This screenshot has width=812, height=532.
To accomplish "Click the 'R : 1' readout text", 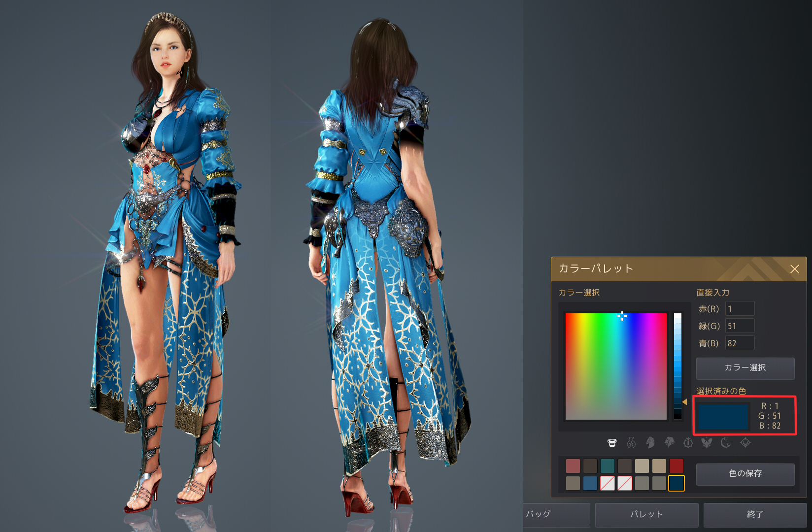I will (x=770, y=406).
